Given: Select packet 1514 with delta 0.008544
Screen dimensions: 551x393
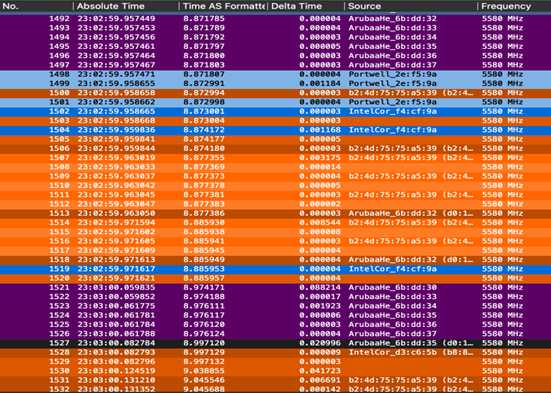Looking at the screenshot, I should pyautogui.click(x=276, y=223).
